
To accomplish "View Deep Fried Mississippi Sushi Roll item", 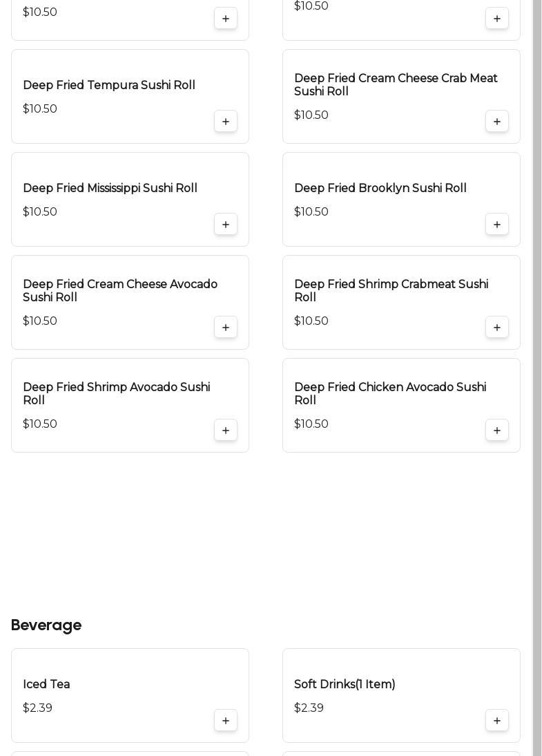I will tap(110, 189).
